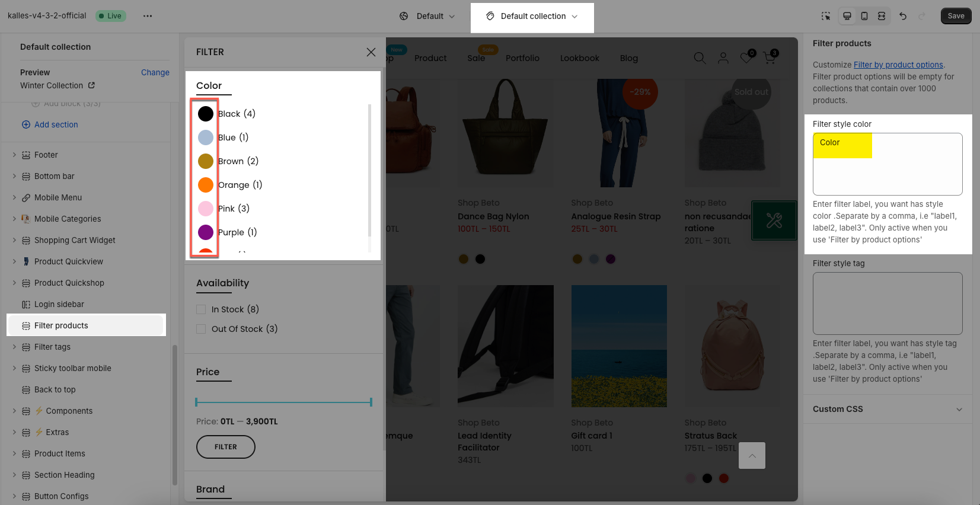Open the shopping cart icon
Screen dimensions: 980x505
[x=770, y=58]
